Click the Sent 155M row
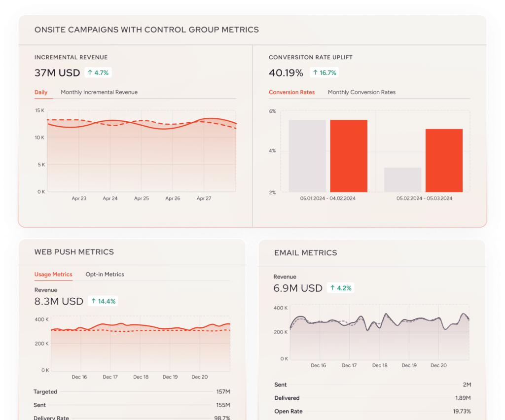Viewport: 505px width, 420px height. tap(132, 405)
